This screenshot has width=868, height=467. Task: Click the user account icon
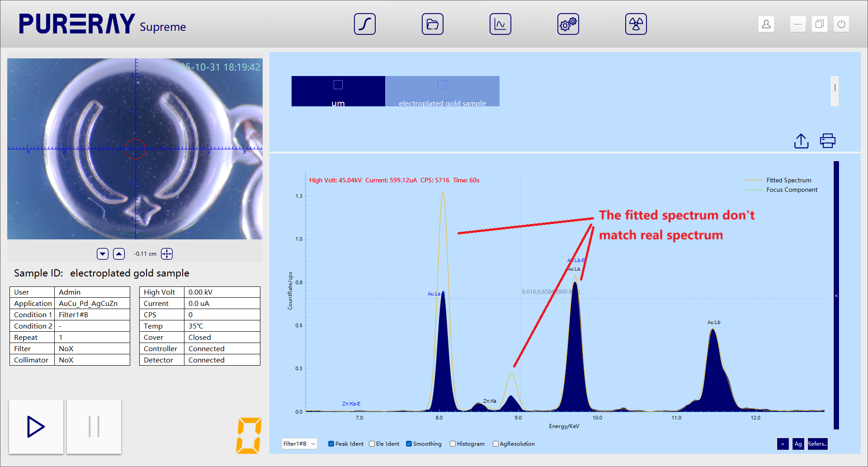766,24
